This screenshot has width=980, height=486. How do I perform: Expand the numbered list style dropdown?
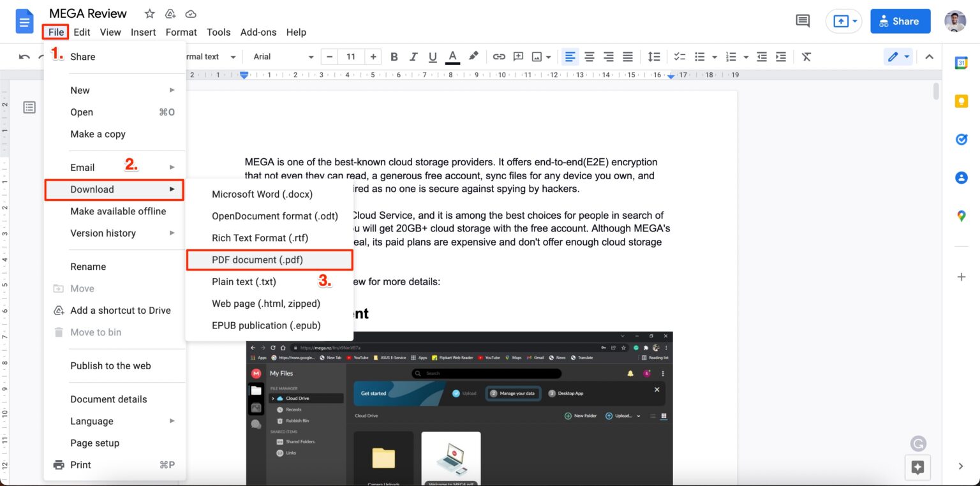click(745, 56)
